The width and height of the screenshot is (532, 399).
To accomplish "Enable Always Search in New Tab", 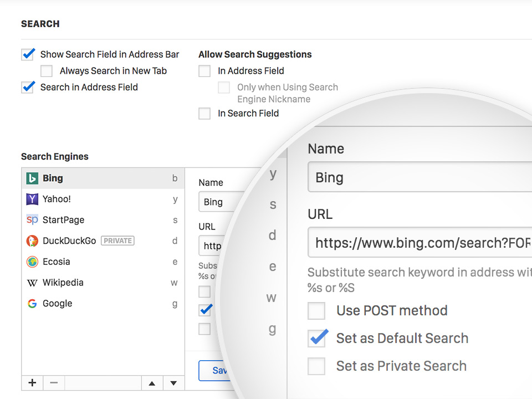I will pyautogui.click(x=47, y=71).
